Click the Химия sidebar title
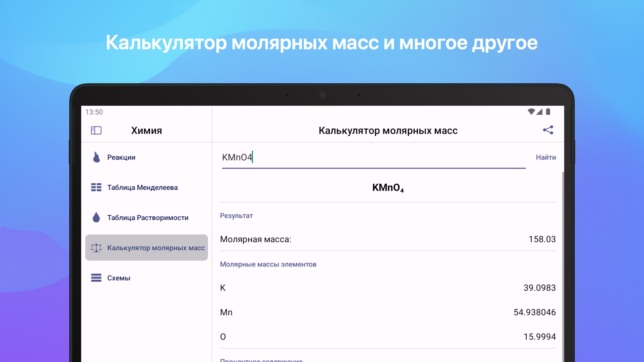Screen dimensions: 644x362 (x=147, y=130)
